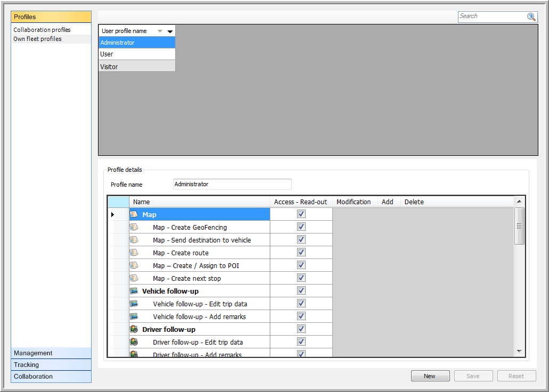
Task: Click the Map - Create route icon
Action: pyautogui.click(x=134, y=253)
